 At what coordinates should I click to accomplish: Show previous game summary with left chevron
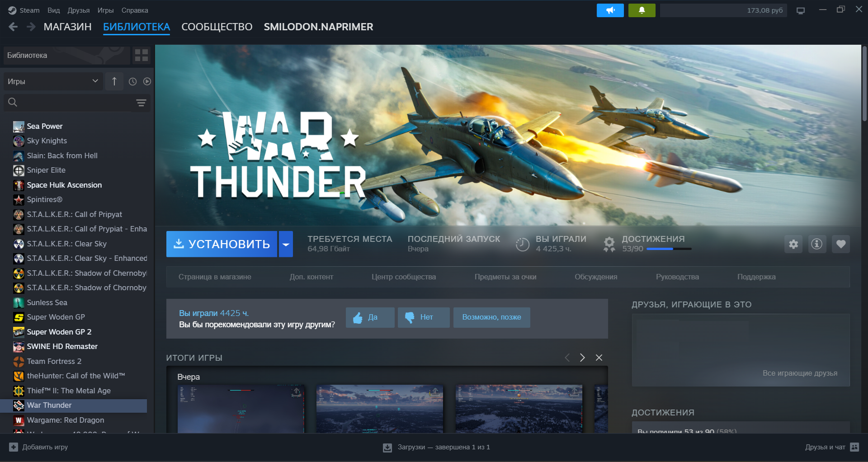(x=567, y=358)
